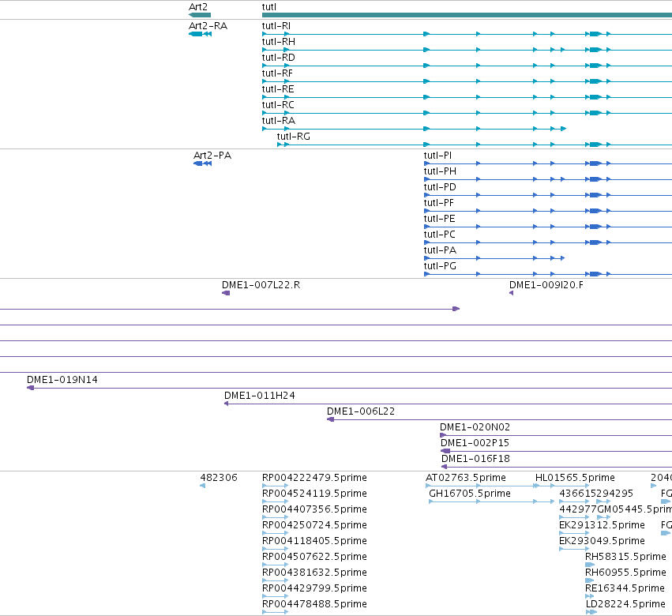Select transcript tutl-RG
Viewport: 672px width, 616px height.
294,137
